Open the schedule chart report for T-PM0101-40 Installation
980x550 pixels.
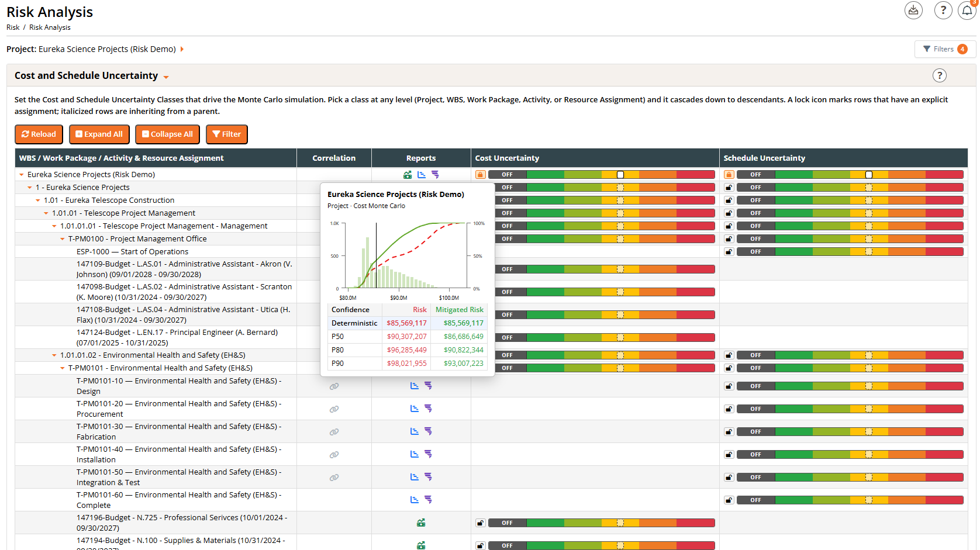415,454
